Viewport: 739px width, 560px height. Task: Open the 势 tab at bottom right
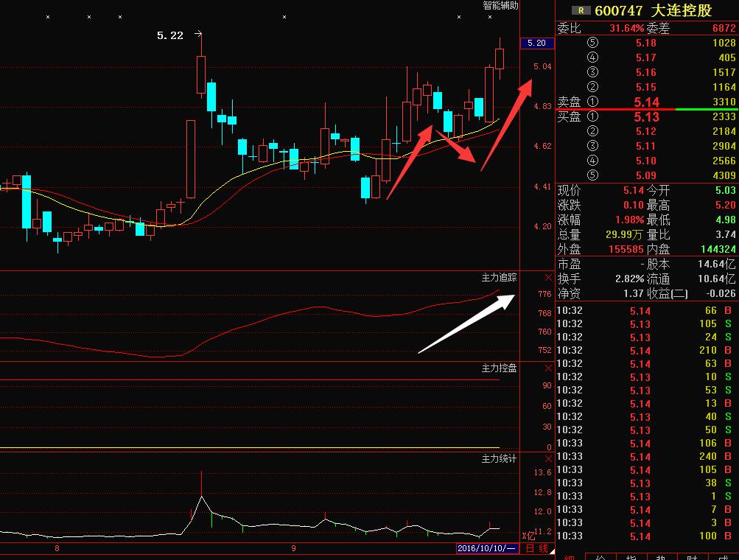(662, 557)
